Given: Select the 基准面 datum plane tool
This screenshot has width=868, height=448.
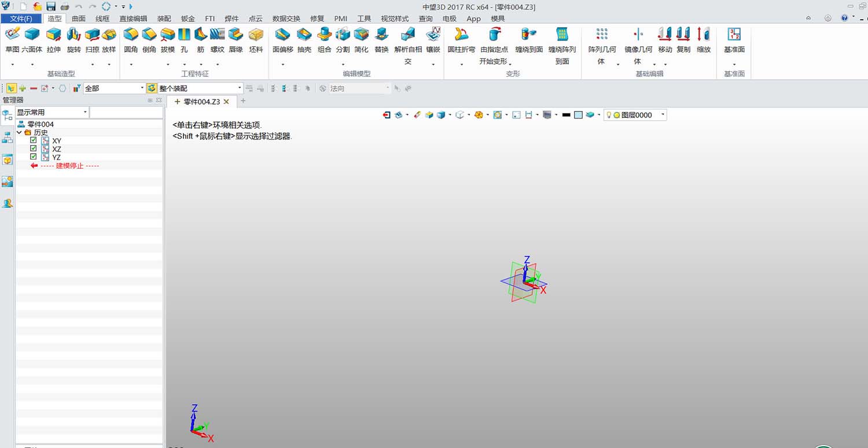Looking at the screenshot, I should click(733, 40).
